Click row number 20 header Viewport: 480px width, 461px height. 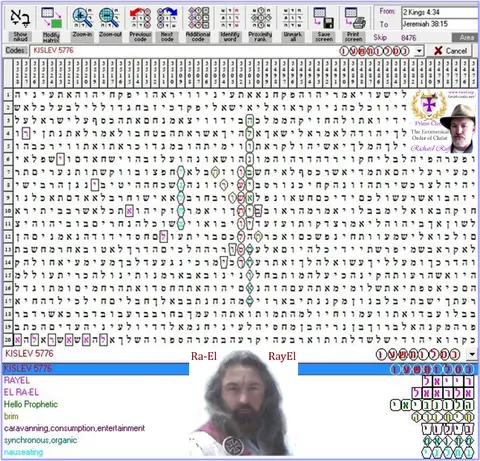coord(8,340)
